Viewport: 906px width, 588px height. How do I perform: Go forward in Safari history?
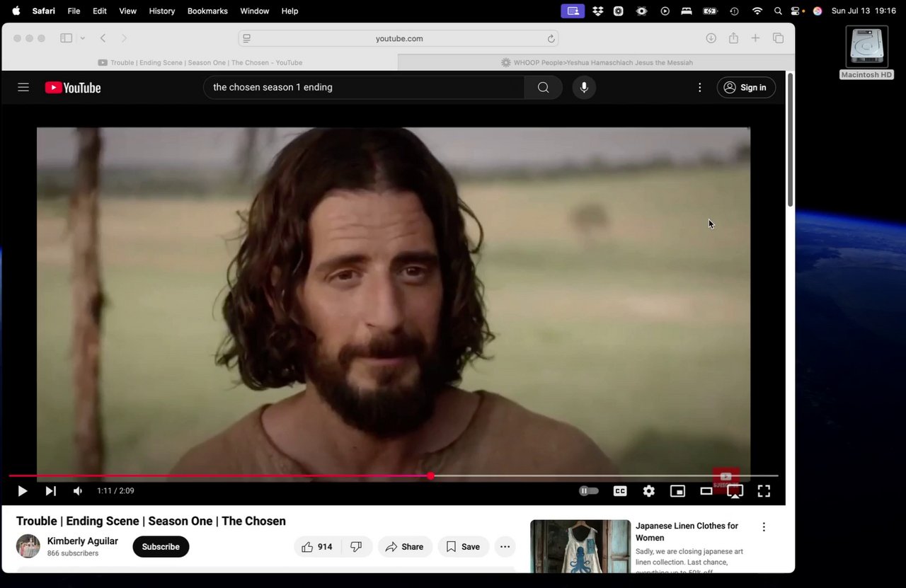coord(124,38)
